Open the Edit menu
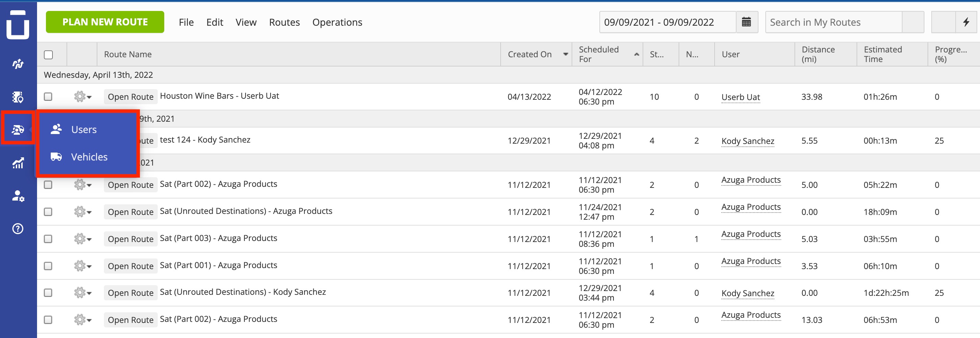 click(x=215, y=22)
